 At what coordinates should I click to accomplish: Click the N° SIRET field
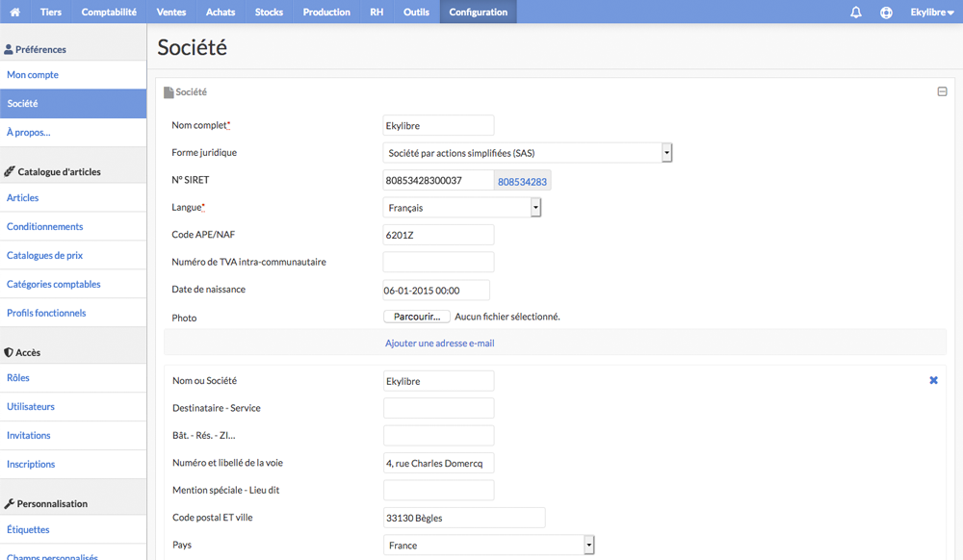click(x=438, y=180)
